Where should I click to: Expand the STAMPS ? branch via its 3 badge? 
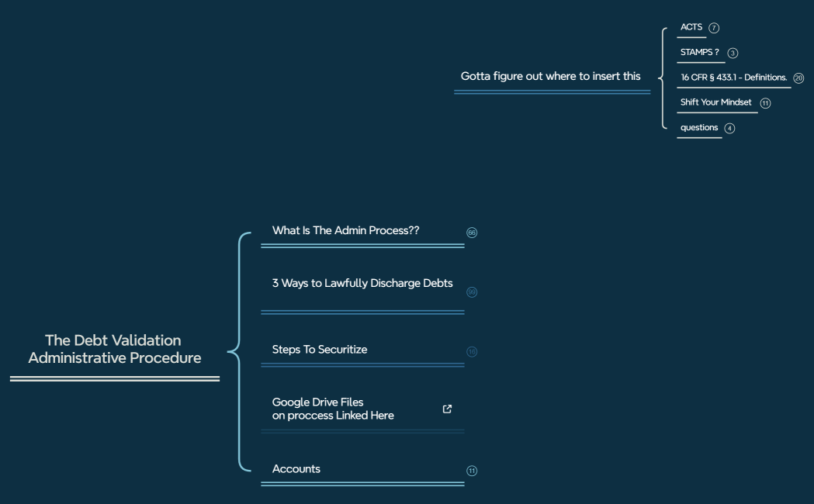pyautogui.click(x=732, y=52)
